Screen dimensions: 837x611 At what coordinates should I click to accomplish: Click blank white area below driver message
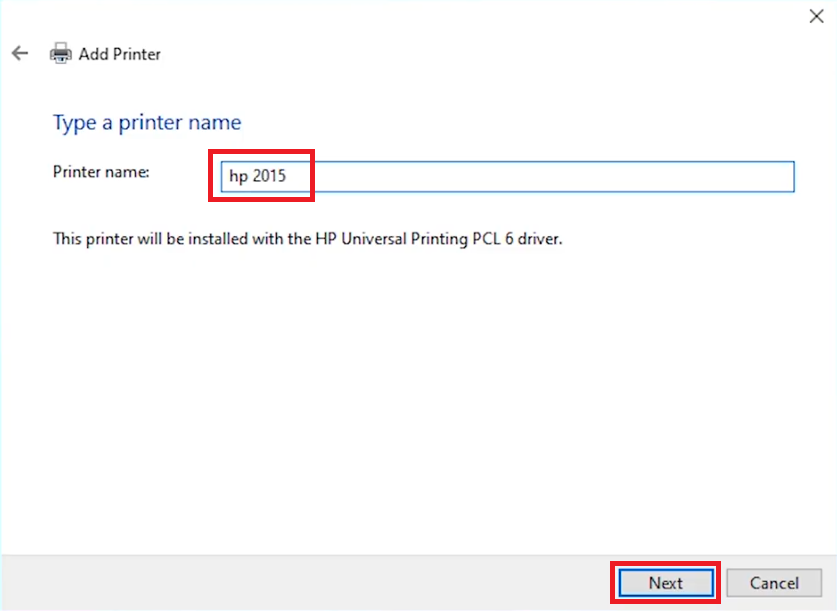pos(416,400)
